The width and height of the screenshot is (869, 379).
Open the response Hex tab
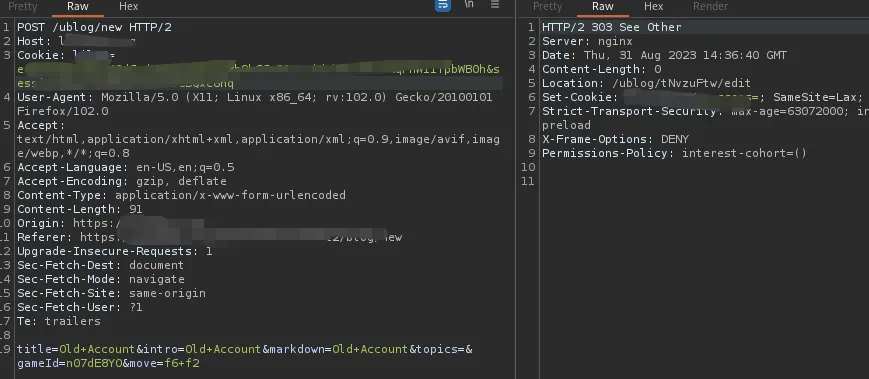(653, 7)
